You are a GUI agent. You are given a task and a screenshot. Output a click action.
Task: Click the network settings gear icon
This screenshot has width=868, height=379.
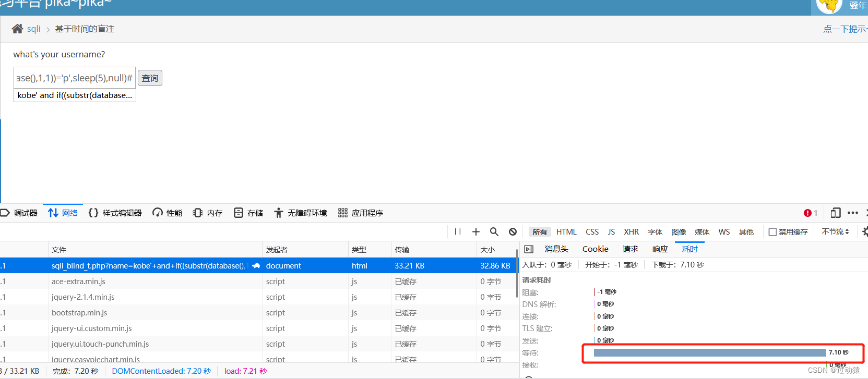(x=865, y=231)
